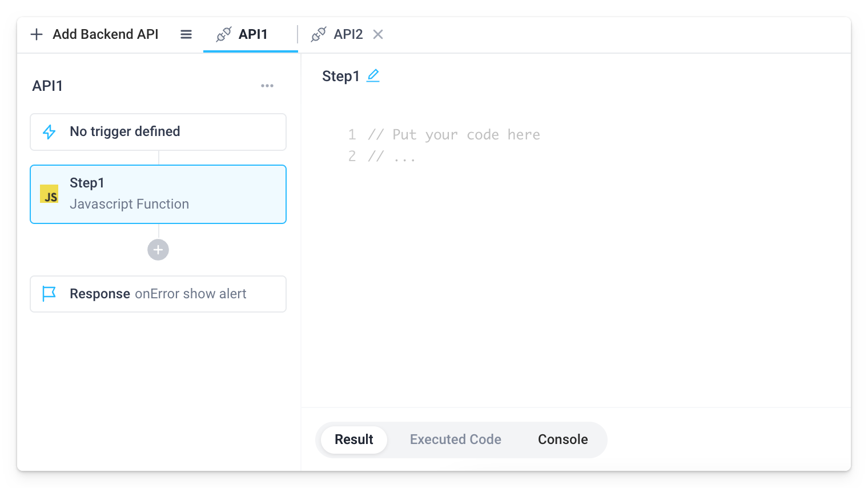Click the plug icon on the API1 tab

coord(223,34)
